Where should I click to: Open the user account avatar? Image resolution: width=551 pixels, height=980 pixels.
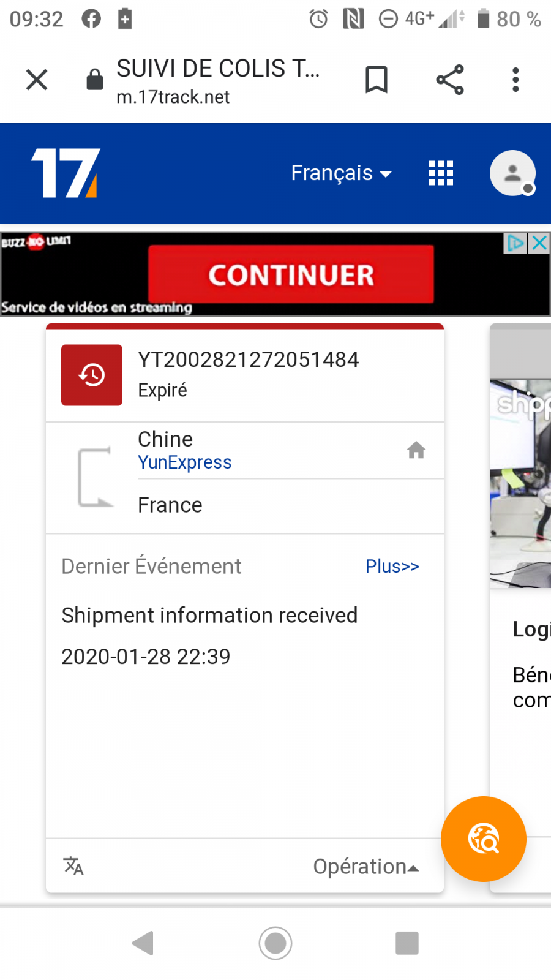point(513,173)
